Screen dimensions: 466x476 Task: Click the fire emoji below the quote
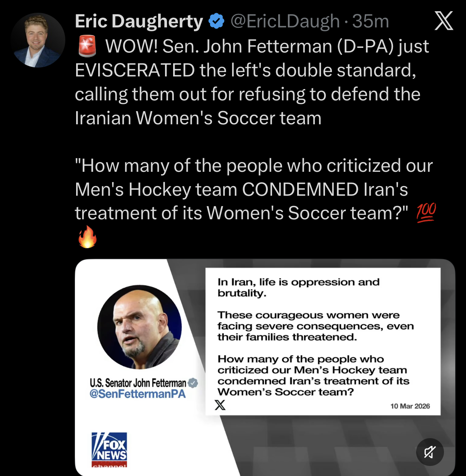click(x=87, y=237)
